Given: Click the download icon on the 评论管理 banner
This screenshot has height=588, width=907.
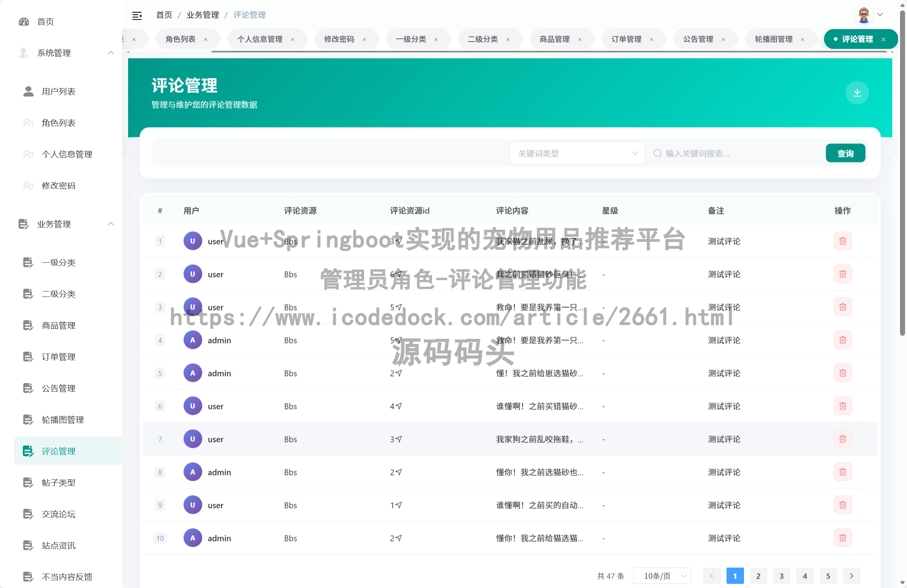Looking at the screenshot, I should click(857, 93).
